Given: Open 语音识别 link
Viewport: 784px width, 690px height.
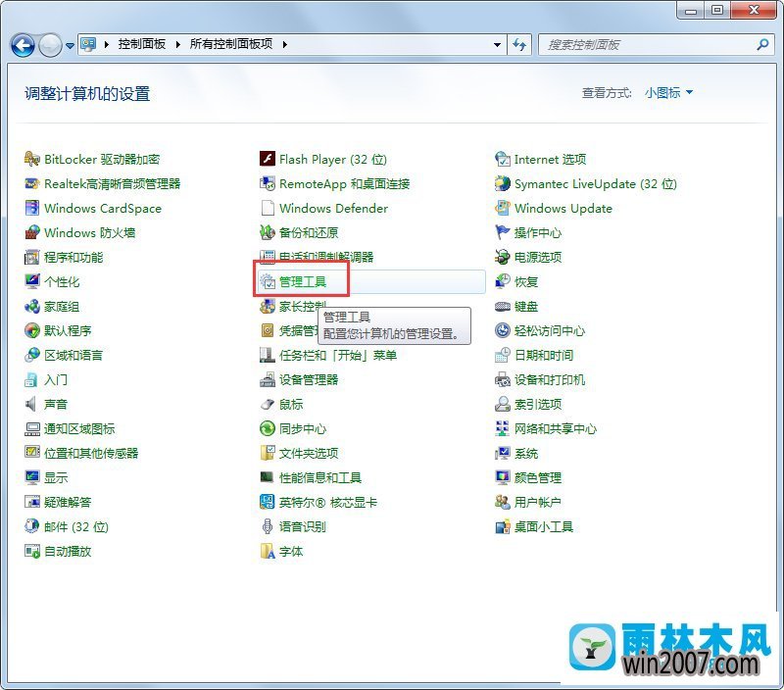Looking at the screenshot, I should click(x=303, y=526).
